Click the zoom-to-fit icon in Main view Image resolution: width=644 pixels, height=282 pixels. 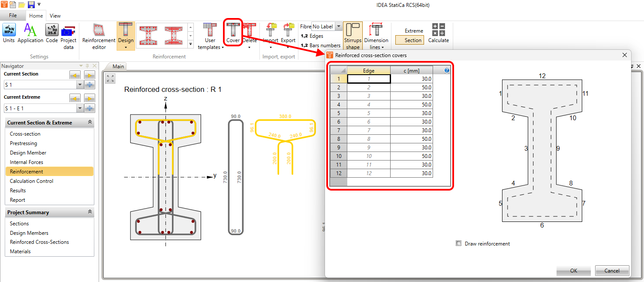(x=110, y=79)
